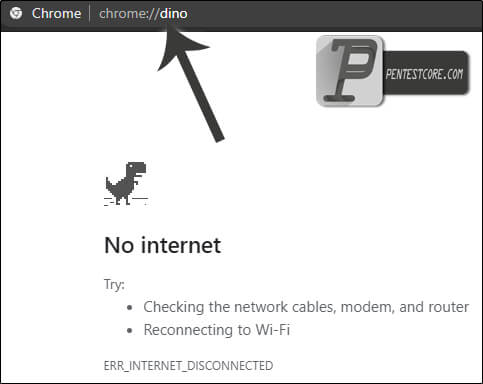Click the ERR_INTERNET_DISCONNECTED error code
The width and height of the screenshot is (483, 384).
[188, 366]
